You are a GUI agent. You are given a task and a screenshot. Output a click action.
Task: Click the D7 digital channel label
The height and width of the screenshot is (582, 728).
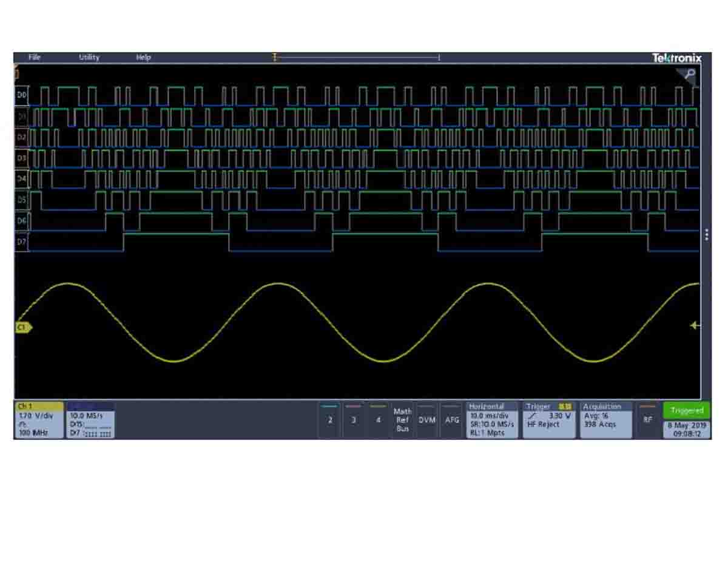22,242
